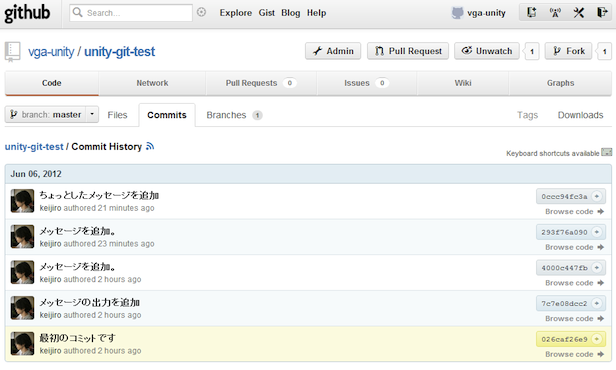The width and height of the screenshot is (616, 370).
Task: Open vga-unity owner link in repo title
Action: pos(51,51)
